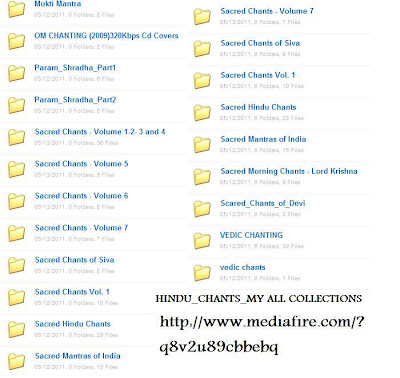The height and width of the screenshot is (378, 400).
Task: Click the '6 Files' details under Param_Shradha_Part1
Action: (x=74, y=79)
